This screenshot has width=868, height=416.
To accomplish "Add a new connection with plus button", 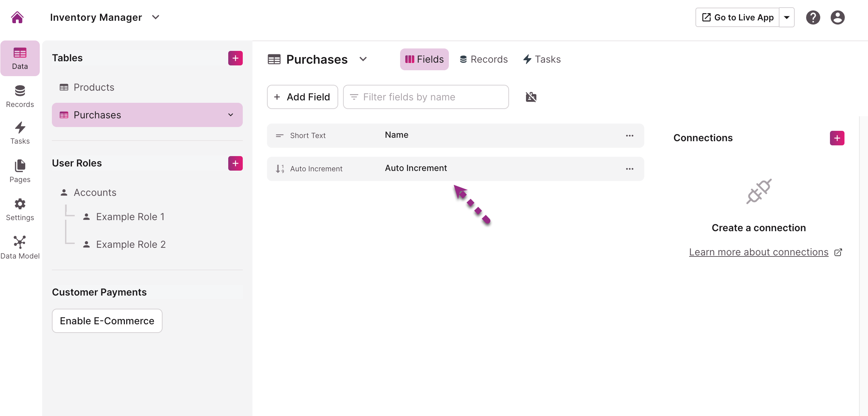I will pos(837,138).
